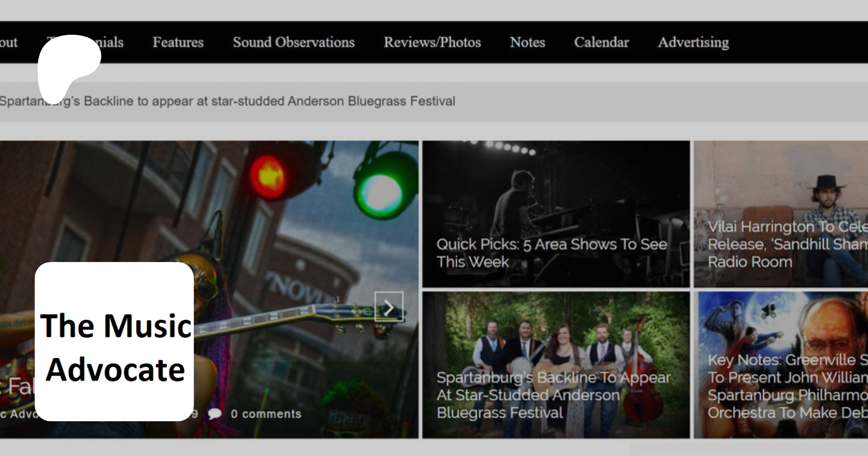Viewport: 868px width, 456px height.
Task: Click the red stage light in featured photo
Action: click(269, 175)
